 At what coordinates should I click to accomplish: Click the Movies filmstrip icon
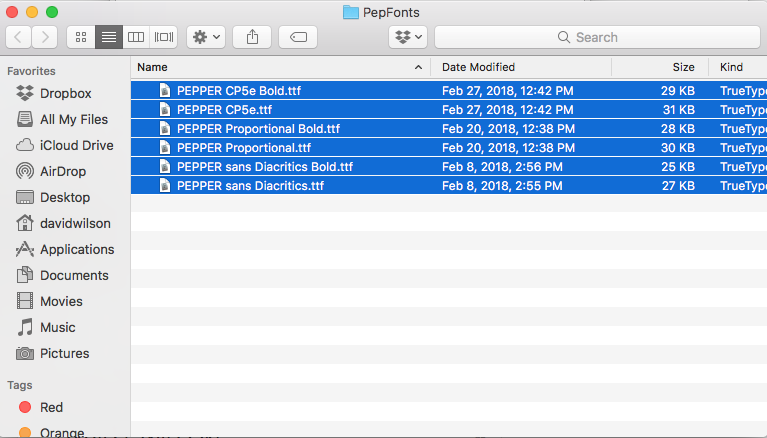pos(25,300)
